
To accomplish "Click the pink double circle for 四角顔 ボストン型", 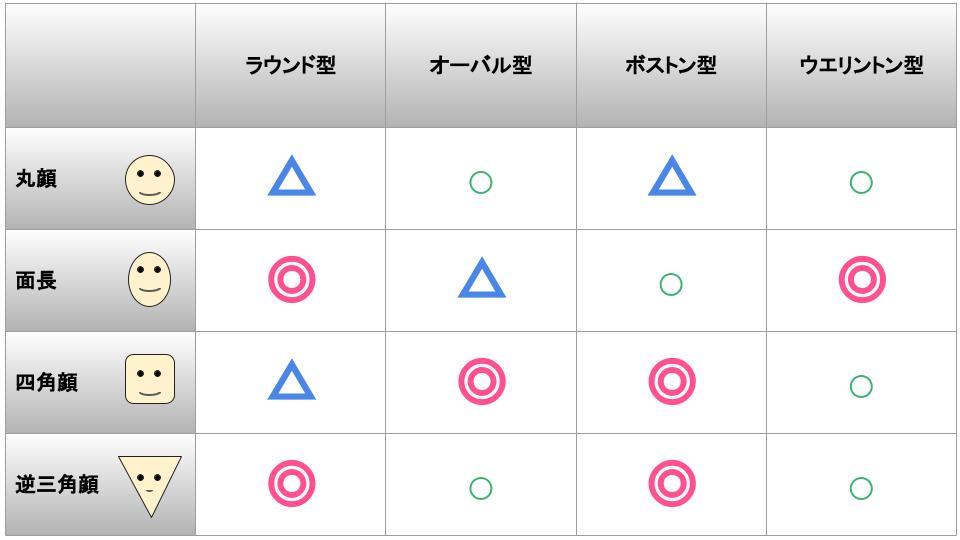I will (x=671, y=383).
